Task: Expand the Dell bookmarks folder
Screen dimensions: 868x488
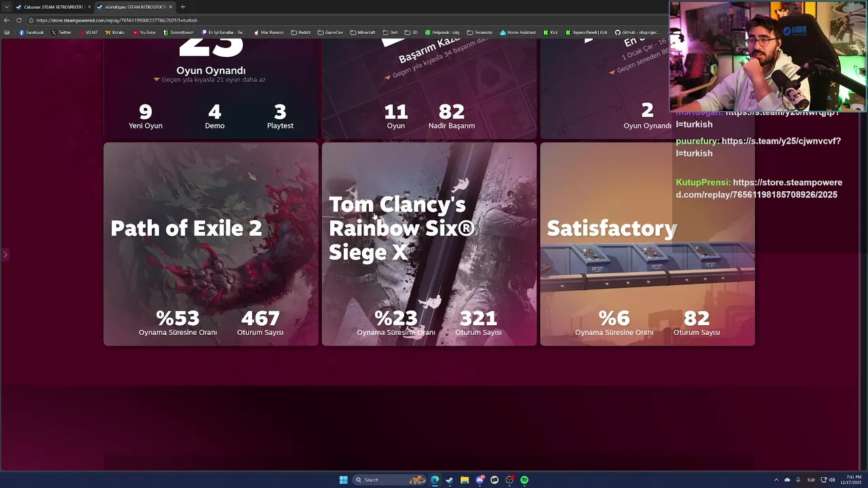Action: point(390,33)
